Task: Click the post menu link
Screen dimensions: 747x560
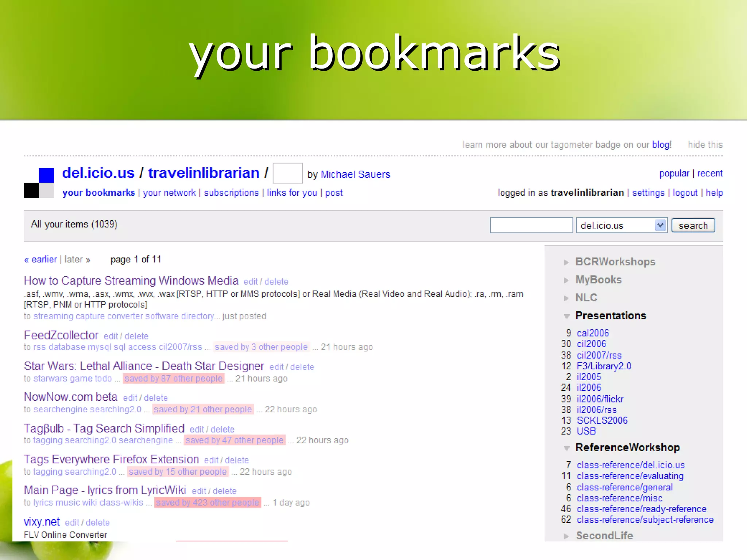Action: pos(334,192)
